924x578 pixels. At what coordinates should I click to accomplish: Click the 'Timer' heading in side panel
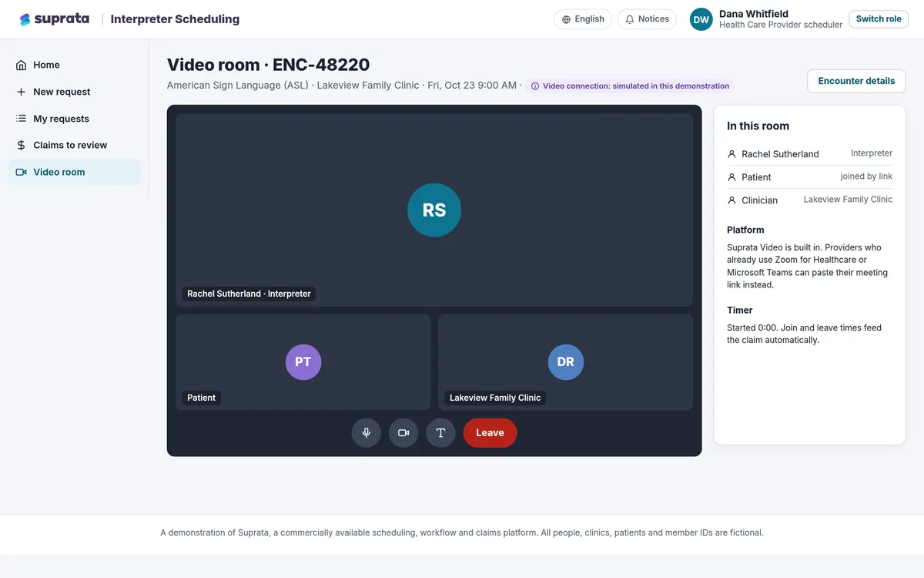[x=740, y=310]
